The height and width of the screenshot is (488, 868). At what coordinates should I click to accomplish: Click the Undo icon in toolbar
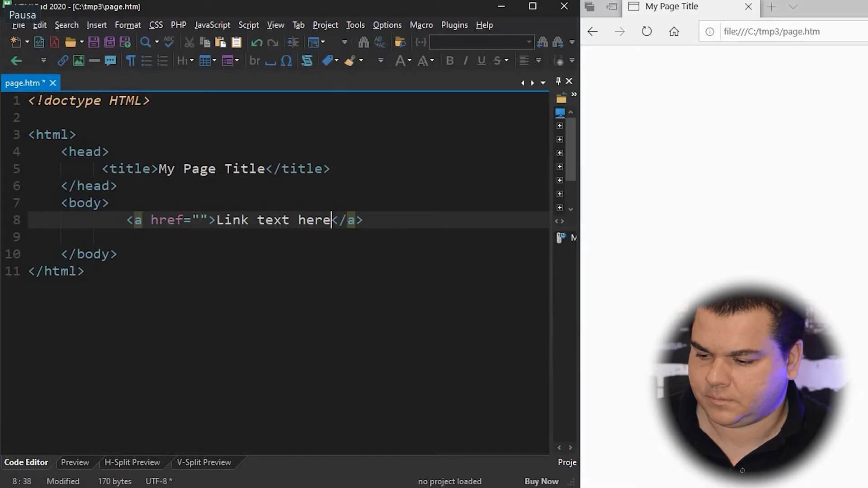coord(257,42)
